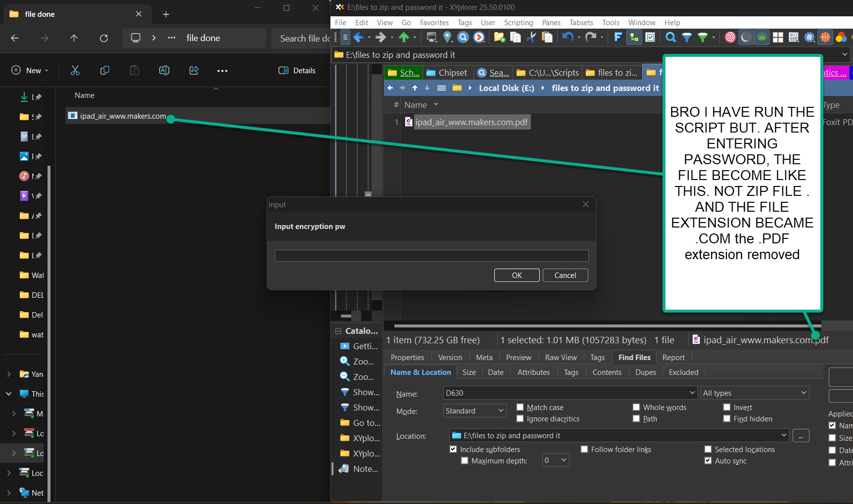Uncheck Include subfolders option
This screenshot has width=853, height=504.
tap(453, 449)
